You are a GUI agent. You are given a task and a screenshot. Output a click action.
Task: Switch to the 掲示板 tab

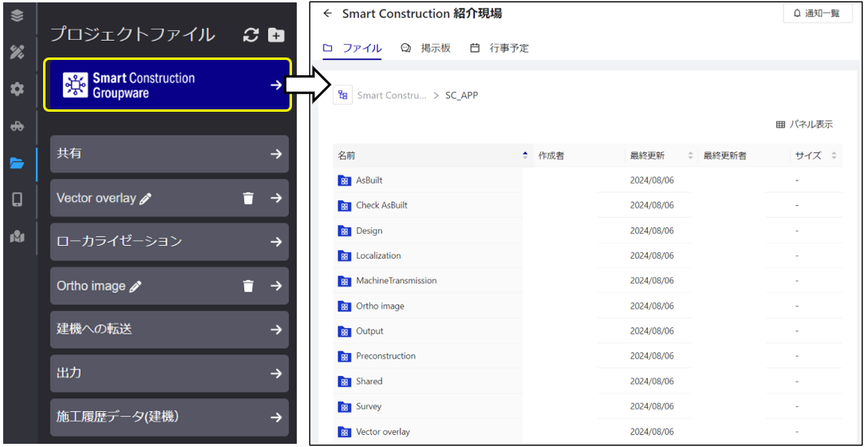[x=425, y=48]
